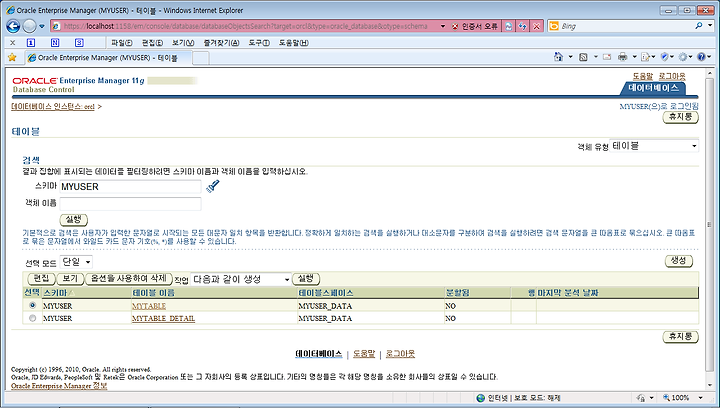The height and width of the screenshot is (408, 720).
Task: Open address bar URL history dropdown
Action: pyautogui.click(x=443, y=27)
